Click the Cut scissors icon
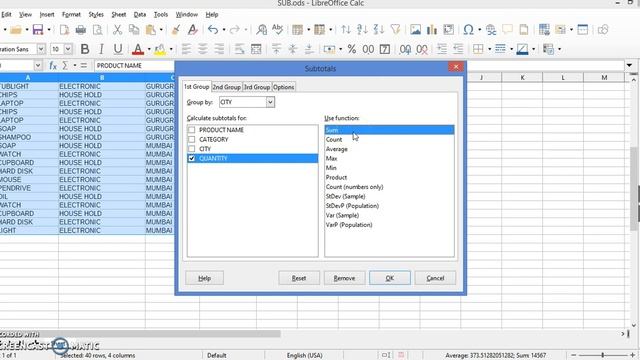Viewport: 640px width, 360px height. (x=118, y=30)
